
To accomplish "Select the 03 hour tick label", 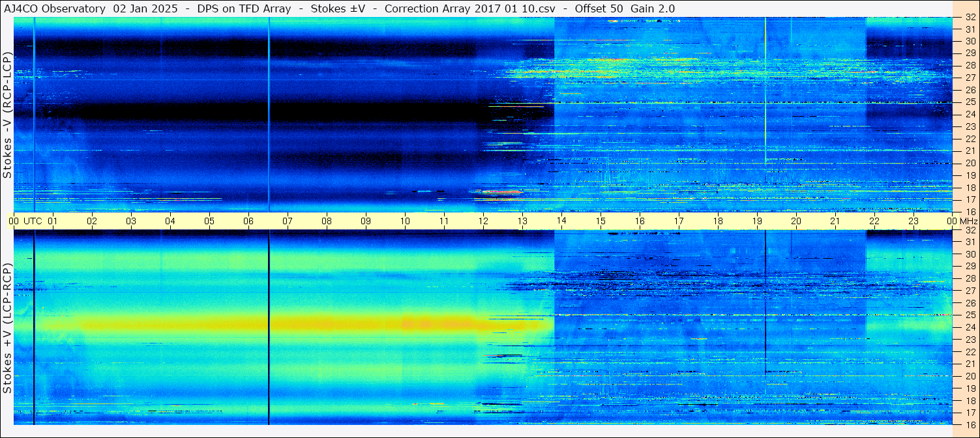I will click(131, 221).
